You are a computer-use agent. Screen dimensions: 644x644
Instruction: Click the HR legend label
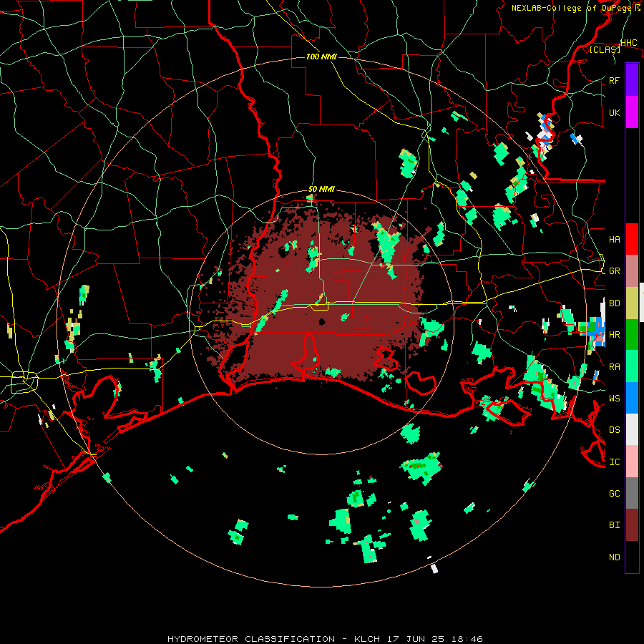tap(614, 335)
